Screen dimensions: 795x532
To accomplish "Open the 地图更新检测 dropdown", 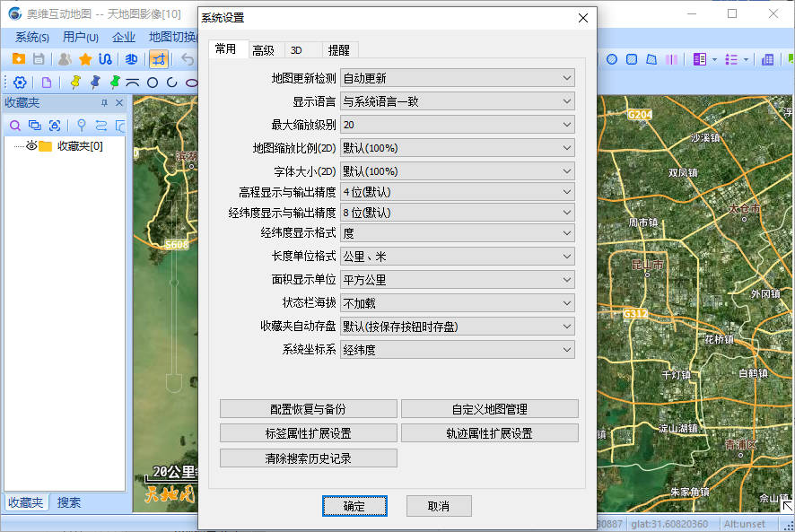I will tap(458, 78).
